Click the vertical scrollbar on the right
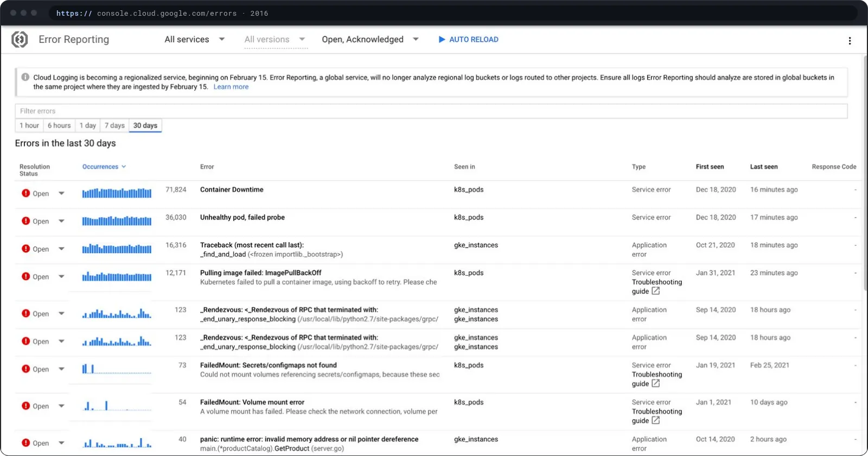The width and height of the screenshot is (868, 456). pos(865,174)
